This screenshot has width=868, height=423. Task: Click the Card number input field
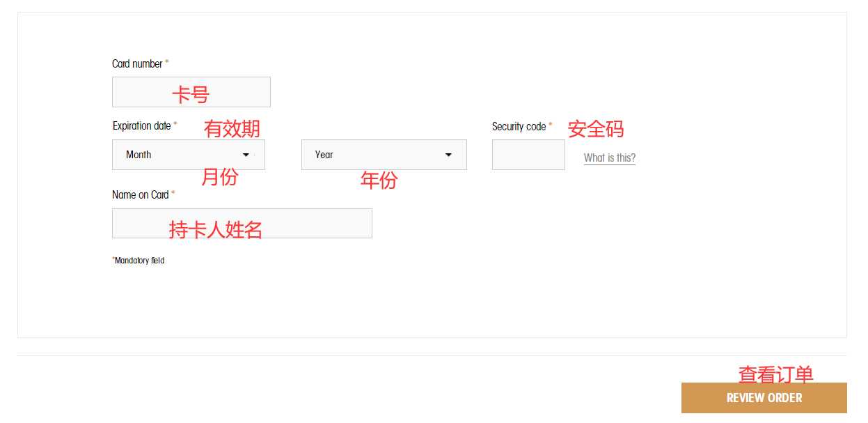tap(191, 92)
